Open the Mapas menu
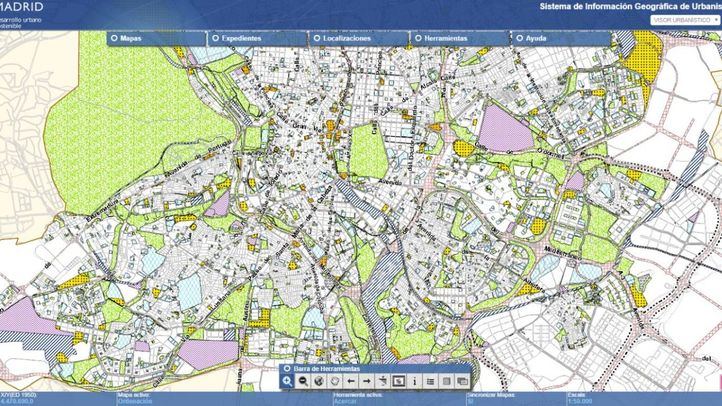This screenshot has height=406, width=722. (x=130, y=37)
